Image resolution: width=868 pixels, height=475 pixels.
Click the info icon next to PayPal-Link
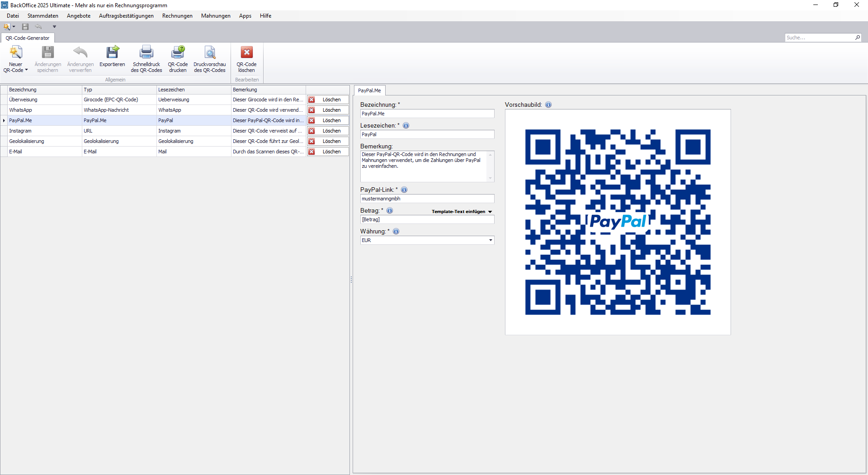404,190
